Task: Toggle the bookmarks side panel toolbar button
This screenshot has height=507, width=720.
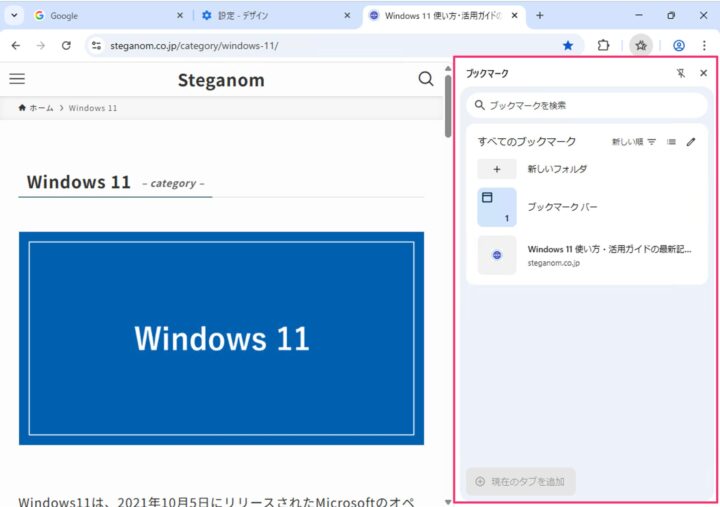Action: pos(641,45)
